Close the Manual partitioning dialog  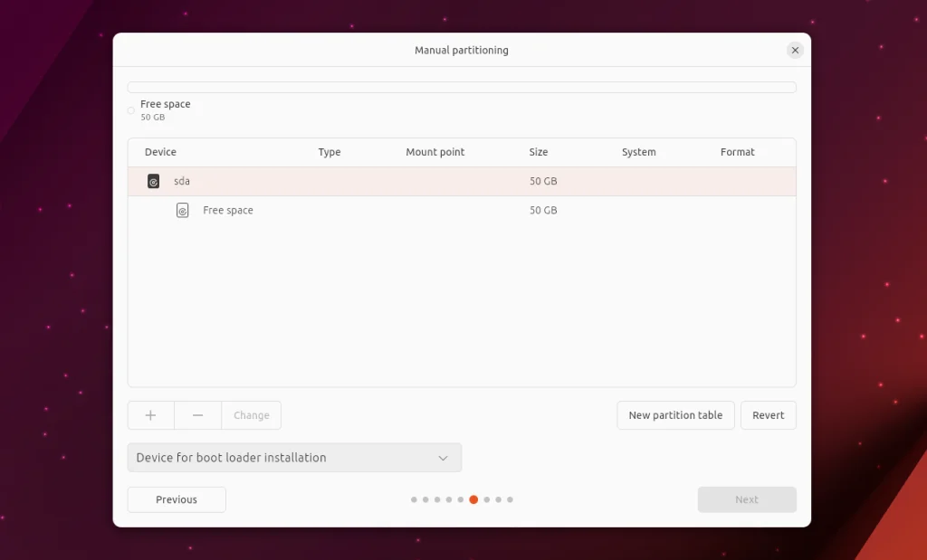click(x=795, y=50)
